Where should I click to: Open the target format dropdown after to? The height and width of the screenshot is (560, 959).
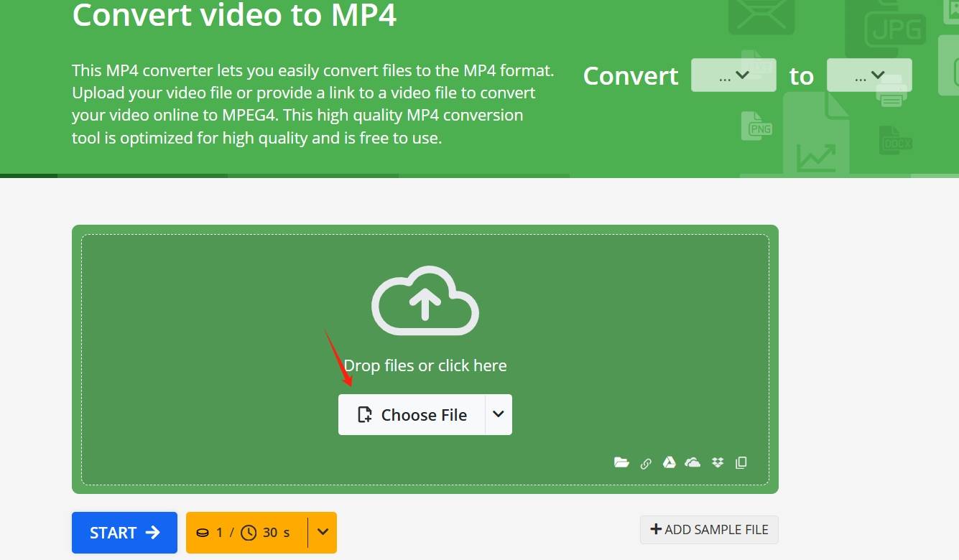click(x=869, y=75)
